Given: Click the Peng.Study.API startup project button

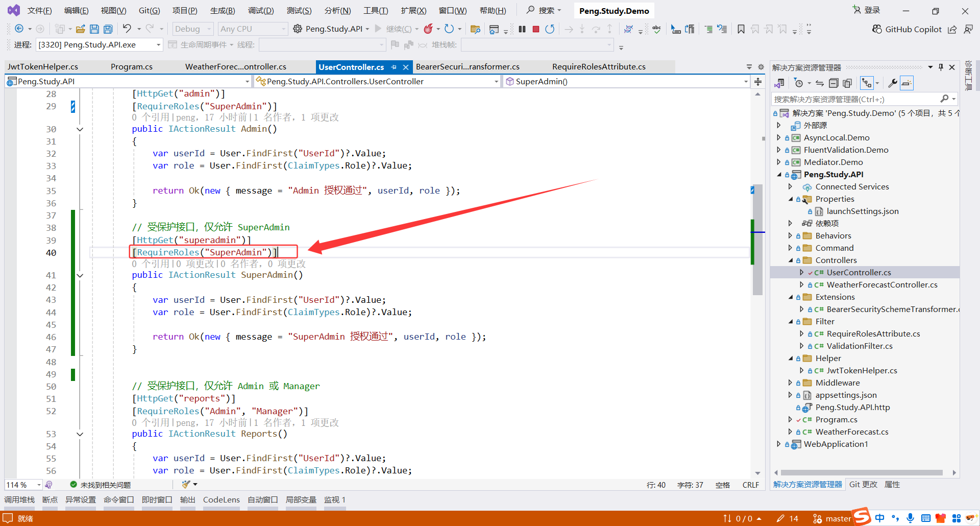Looking at the screenshot, I should click(x=332, y=29).
